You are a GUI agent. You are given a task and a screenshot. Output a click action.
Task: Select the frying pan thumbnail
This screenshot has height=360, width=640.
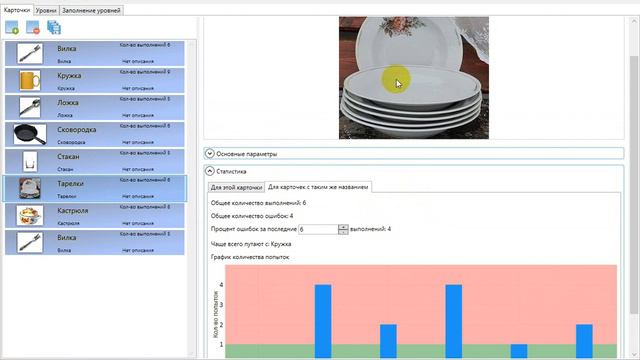29,134
